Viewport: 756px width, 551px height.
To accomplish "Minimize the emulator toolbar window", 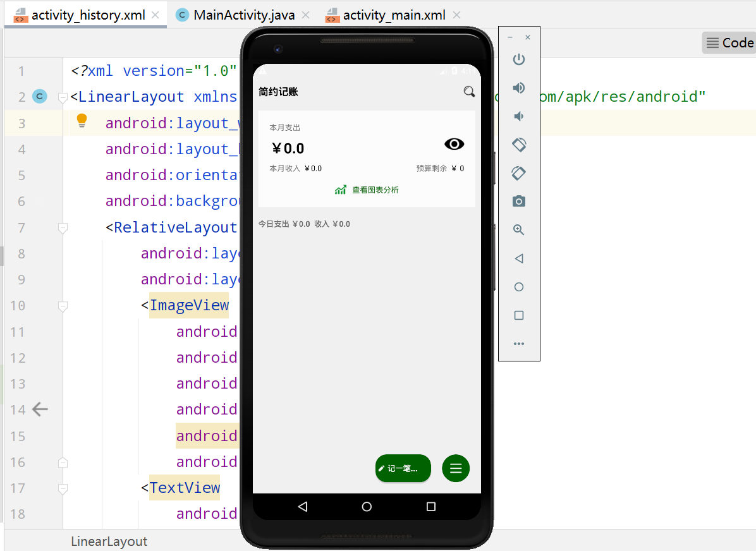I will pyautogui.click(x=510, y=37).
